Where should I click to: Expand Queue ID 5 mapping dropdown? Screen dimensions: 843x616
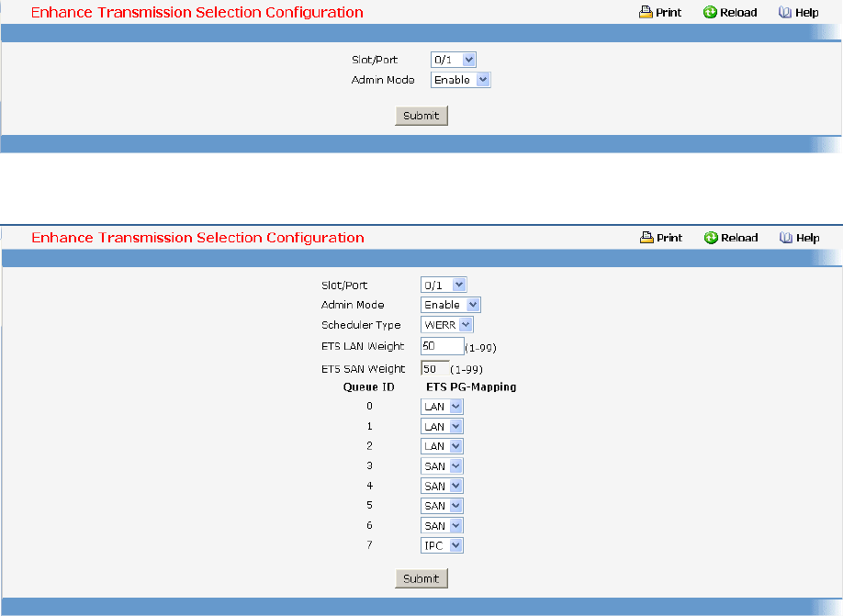(442, 506)
